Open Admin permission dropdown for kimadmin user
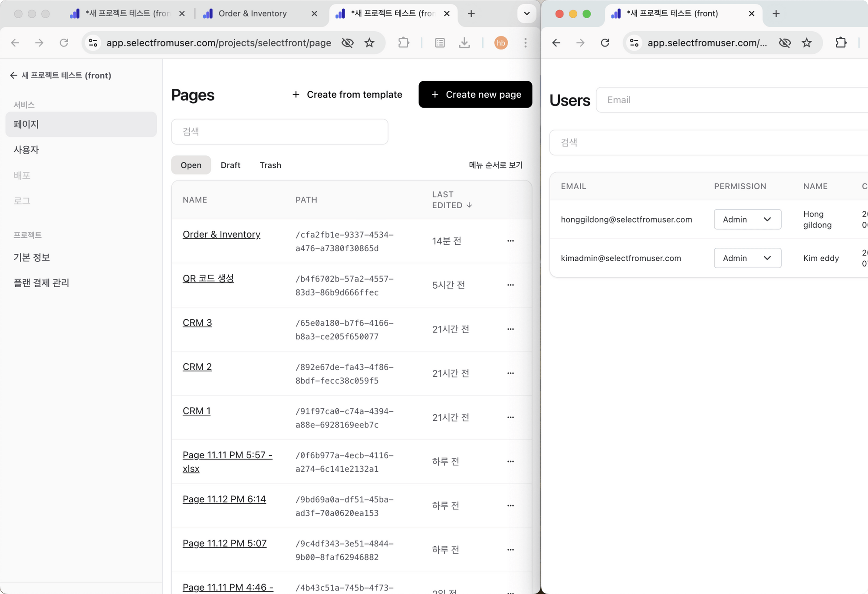868x594 pixels. click(x=747, y=258)
